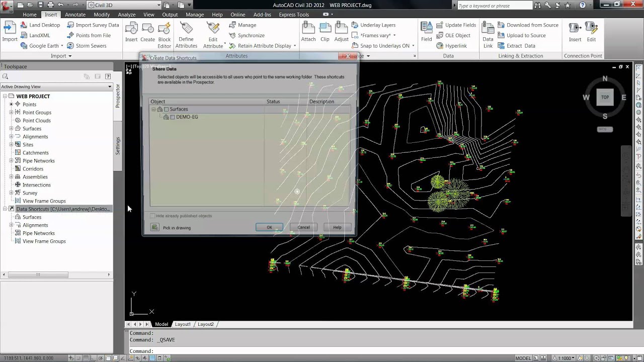This screenshot has width=644, height=362.
Task: Select the Prospector side tab
Action: tap(118, 96)
